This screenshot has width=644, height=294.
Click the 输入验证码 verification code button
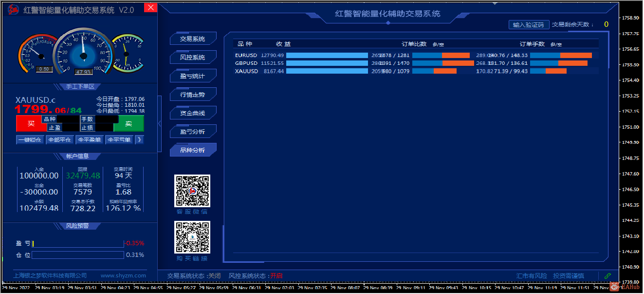coord(529,25)
